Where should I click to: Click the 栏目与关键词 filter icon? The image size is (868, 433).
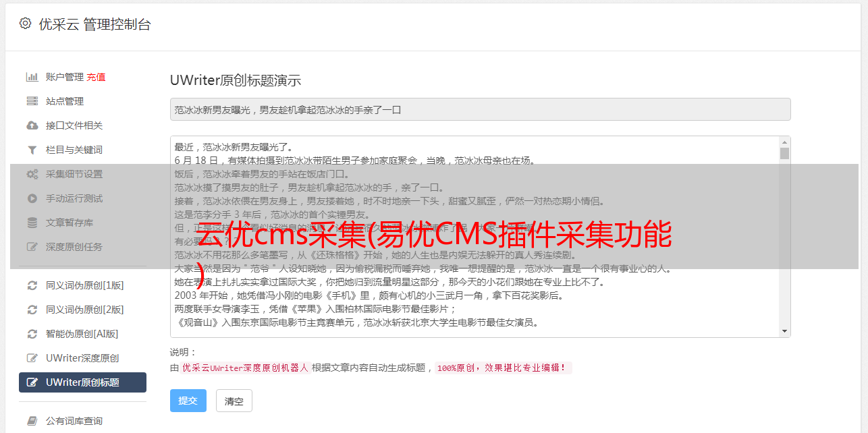[x=32, y=150]
